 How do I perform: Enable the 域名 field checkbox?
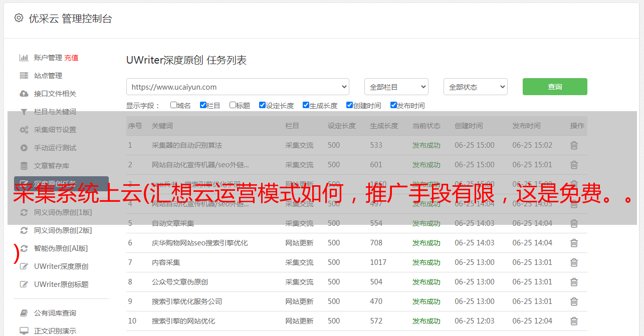tap(173, 105)
